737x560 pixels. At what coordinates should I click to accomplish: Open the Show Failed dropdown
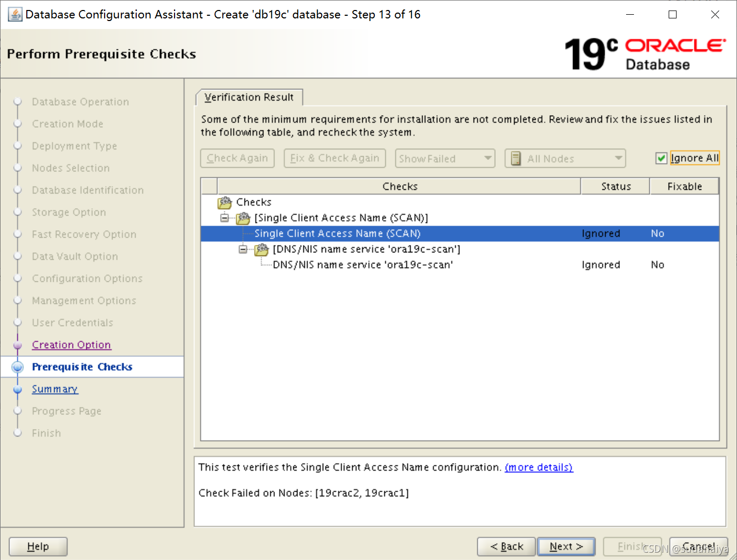tap(445, 158)
